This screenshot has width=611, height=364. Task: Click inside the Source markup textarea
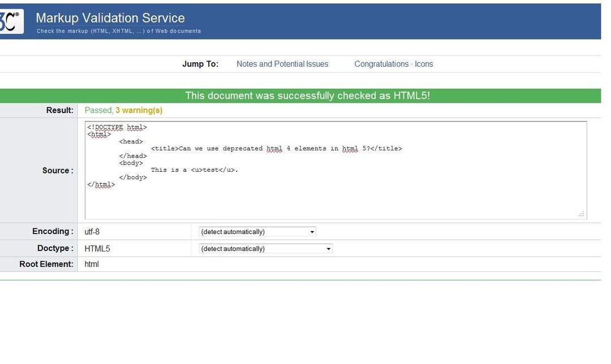pyautogui.click(x=335, y=170)
